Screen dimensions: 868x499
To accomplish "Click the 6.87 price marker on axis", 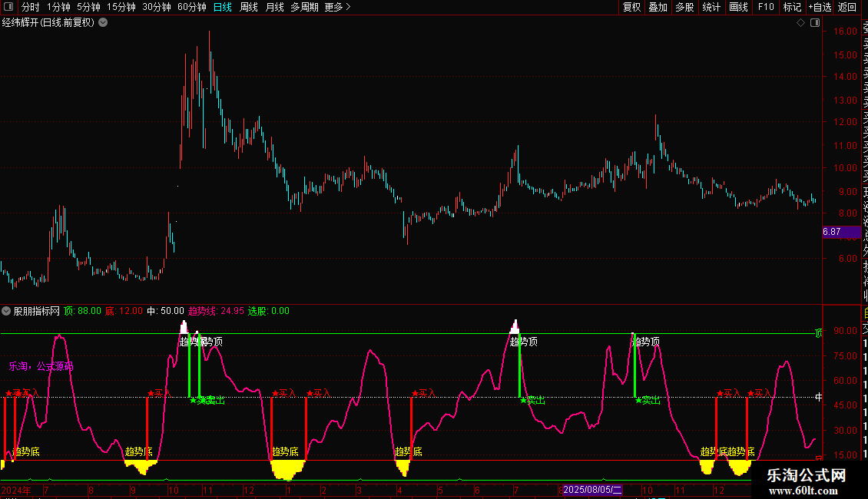I will 841,232.
